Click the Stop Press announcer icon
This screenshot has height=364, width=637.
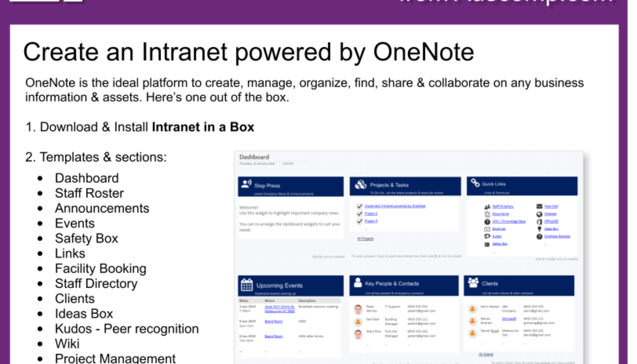246,184
